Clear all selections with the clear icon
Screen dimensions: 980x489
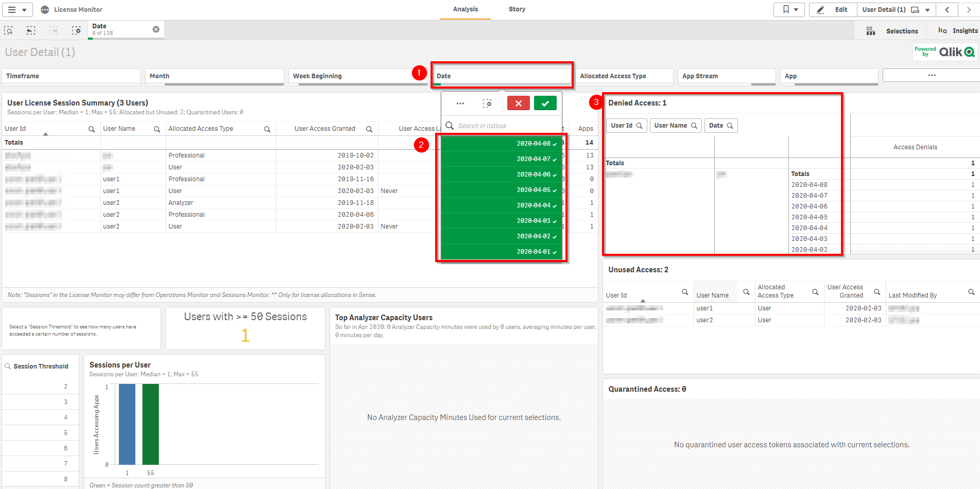point(77,30)
